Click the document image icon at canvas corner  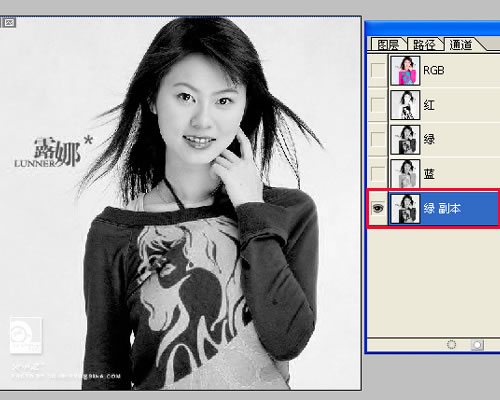pyautogui.click(x=9, y=23)
